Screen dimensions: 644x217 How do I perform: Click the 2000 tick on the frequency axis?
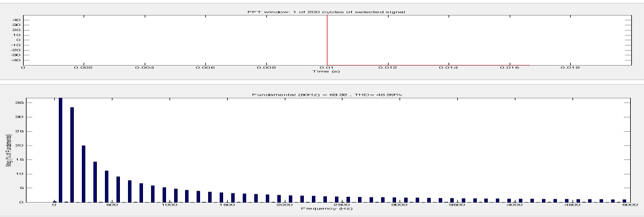pos(284,205)
